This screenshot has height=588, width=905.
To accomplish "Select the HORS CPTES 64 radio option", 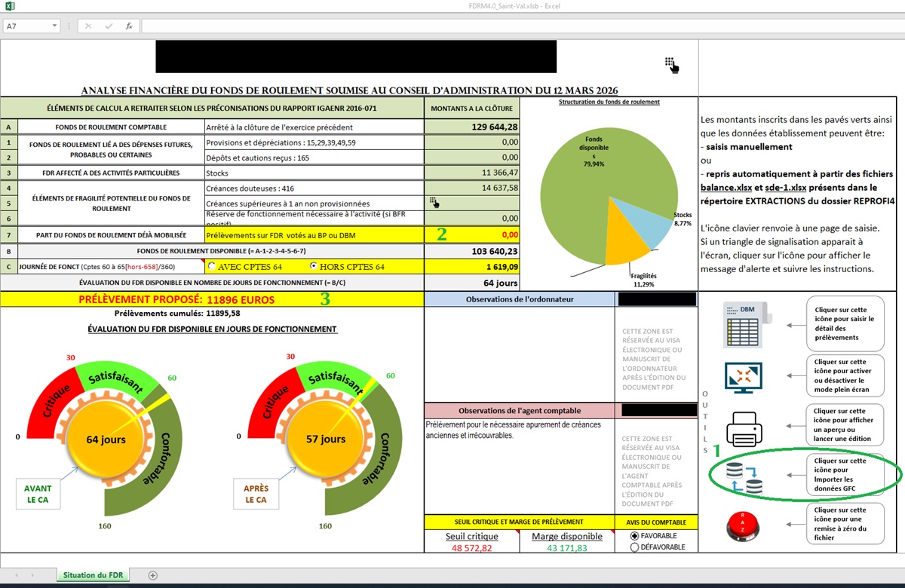I will (x=314, y=266).
